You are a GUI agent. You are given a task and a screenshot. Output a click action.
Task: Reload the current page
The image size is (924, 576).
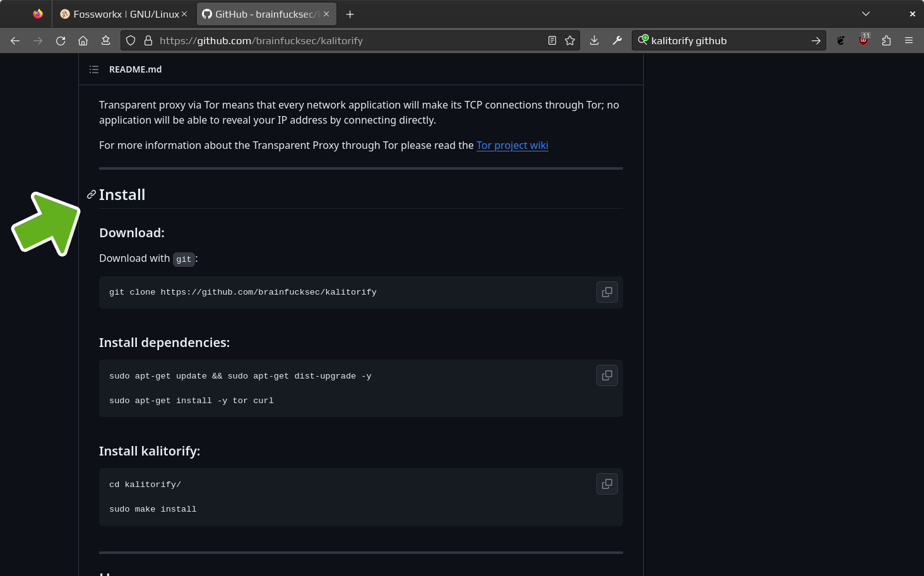pos(61,40)
